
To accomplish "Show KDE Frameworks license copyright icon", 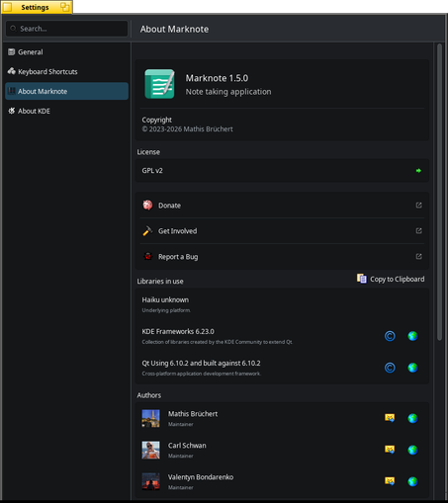I will pos(390,336).
